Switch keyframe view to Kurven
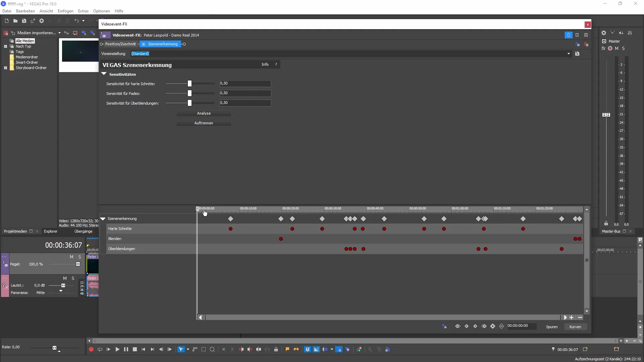The height and width of the screenshot is (362, 644). (x=575, y=327)
